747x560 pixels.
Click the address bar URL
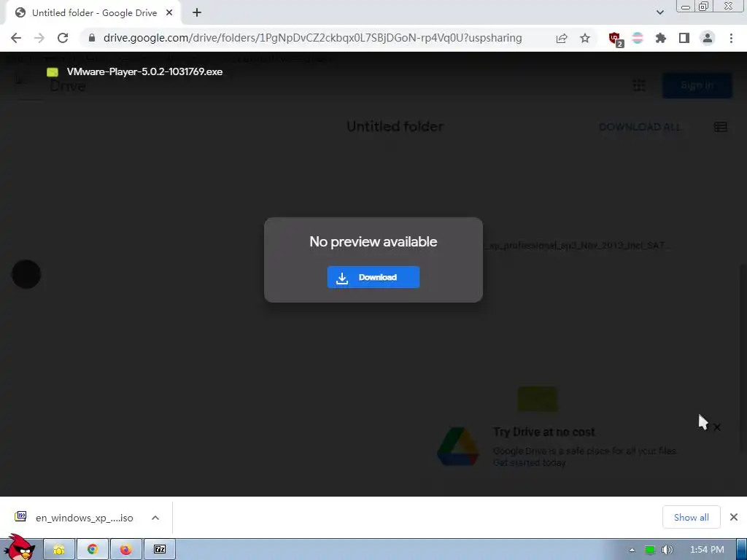click(312, 38)
